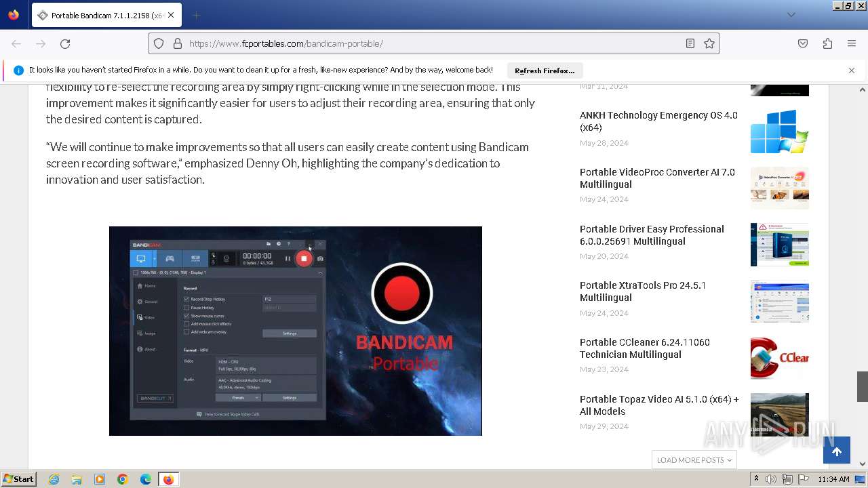
Task: Show hidden tray icons arrow
Action: [x=757, y=479]
